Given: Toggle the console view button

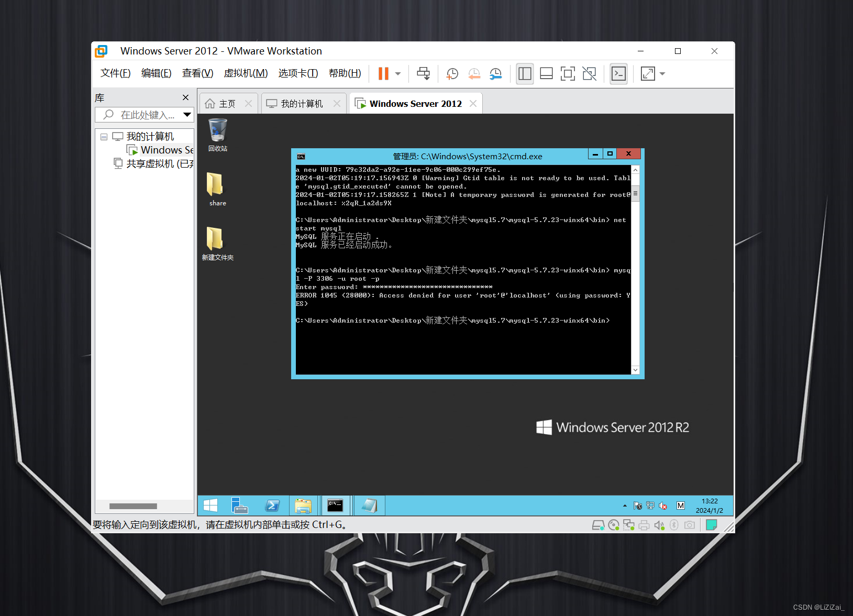Looking at the screenshot, I should (618, 74).
